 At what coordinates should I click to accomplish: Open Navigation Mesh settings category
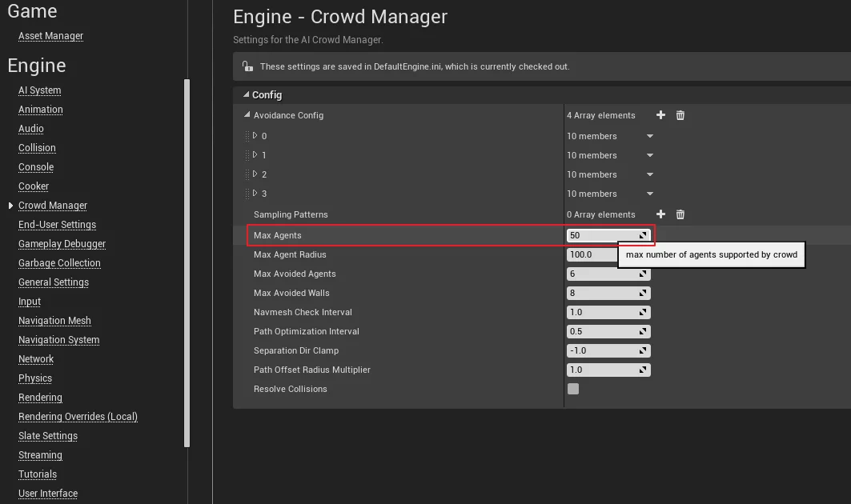point(54,321)
